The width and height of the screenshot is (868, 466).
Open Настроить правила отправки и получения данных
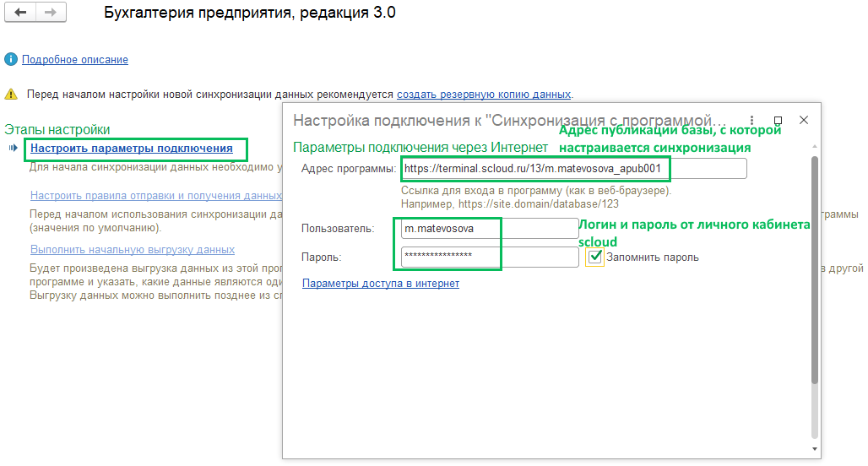(156, 195)
